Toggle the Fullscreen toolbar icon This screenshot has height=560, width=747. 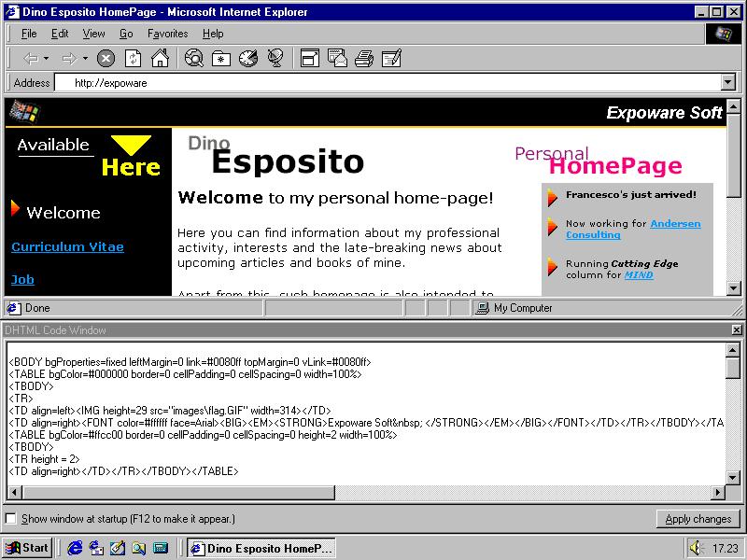point(309,59)
